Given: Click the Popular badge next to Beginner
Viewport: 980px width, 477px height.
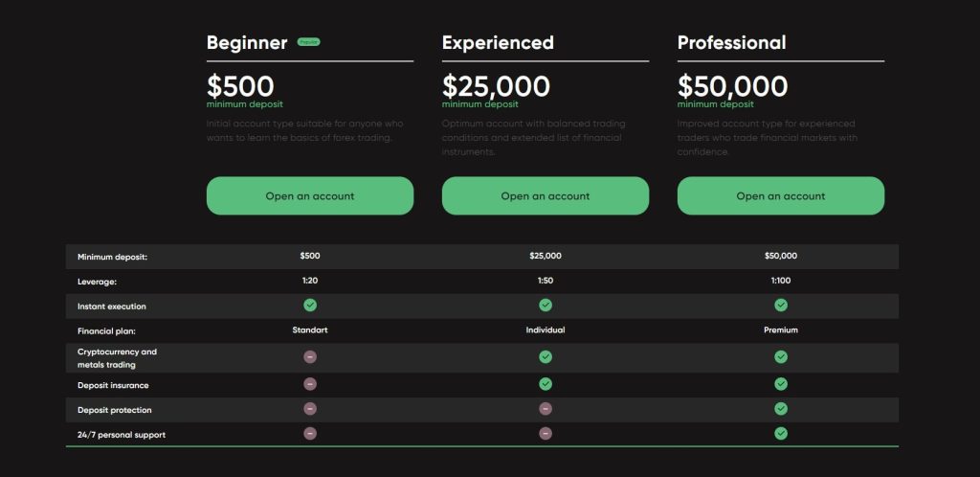Looking at the screenshot, I should coord(309,42).
